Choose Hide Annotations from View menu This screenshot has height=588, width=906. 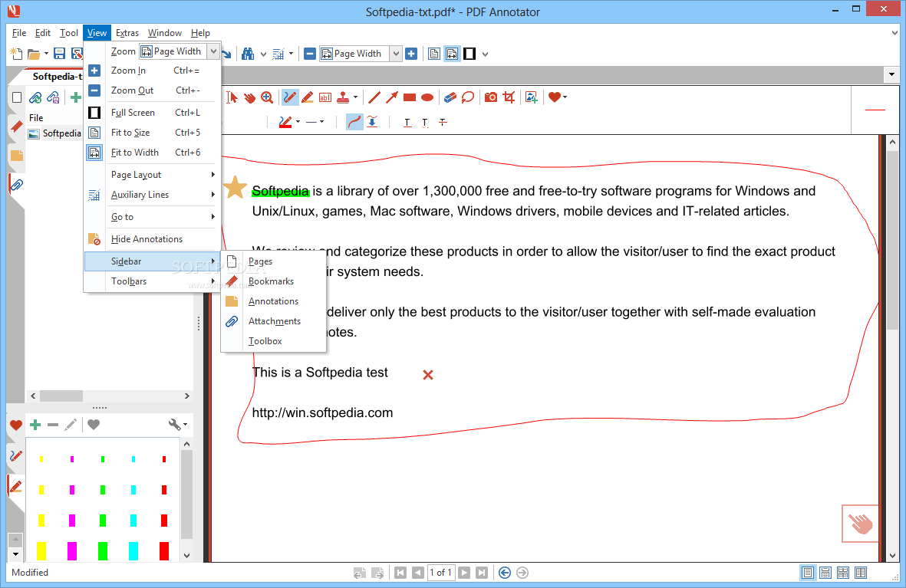point(153,239)
